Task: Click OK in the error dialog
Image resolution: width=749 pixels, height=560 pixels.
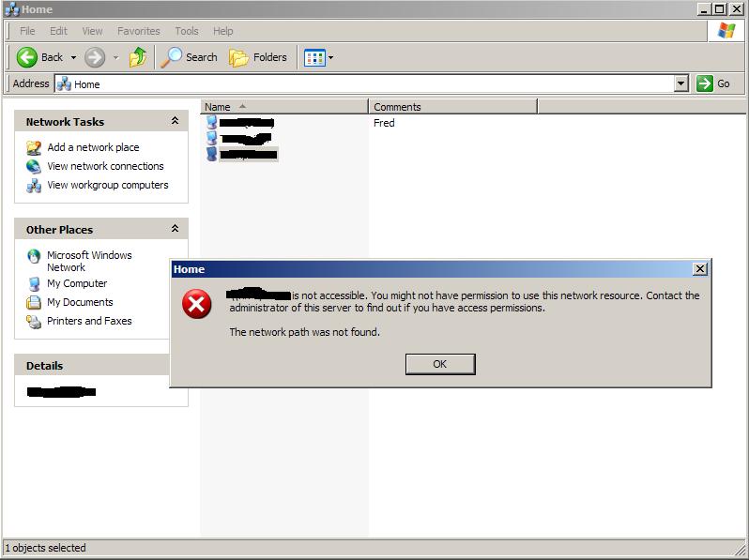Action: coord(440,364)
